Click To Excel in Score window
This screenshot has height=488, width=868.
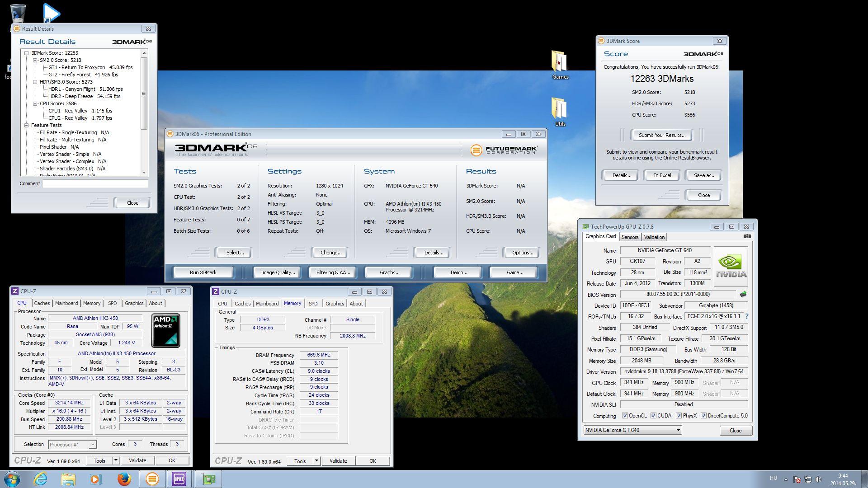pos(662,175)
